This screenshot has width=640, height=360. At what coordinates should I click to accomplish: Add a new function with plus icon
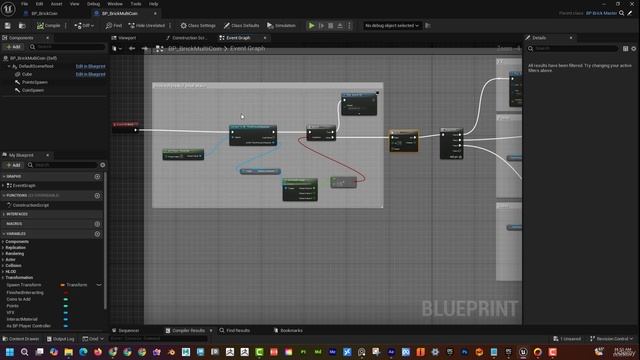(x=97, y=196)
